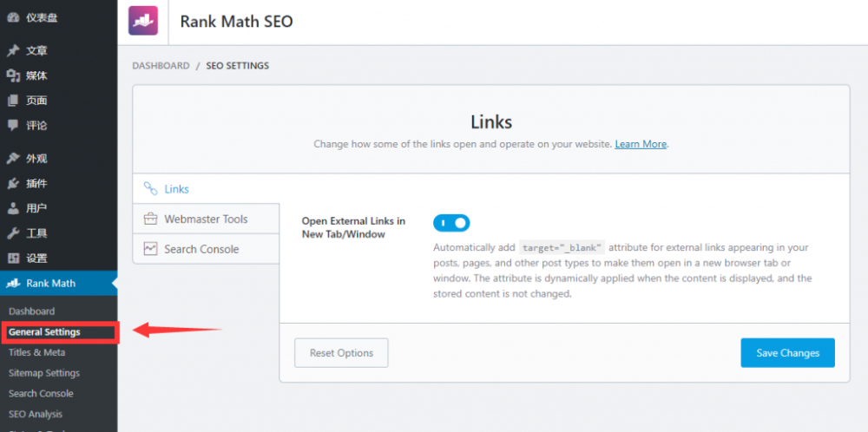Disable Open External Links in New Tab toggle
This screenshot has height=432, width=868.
point(451,223)
